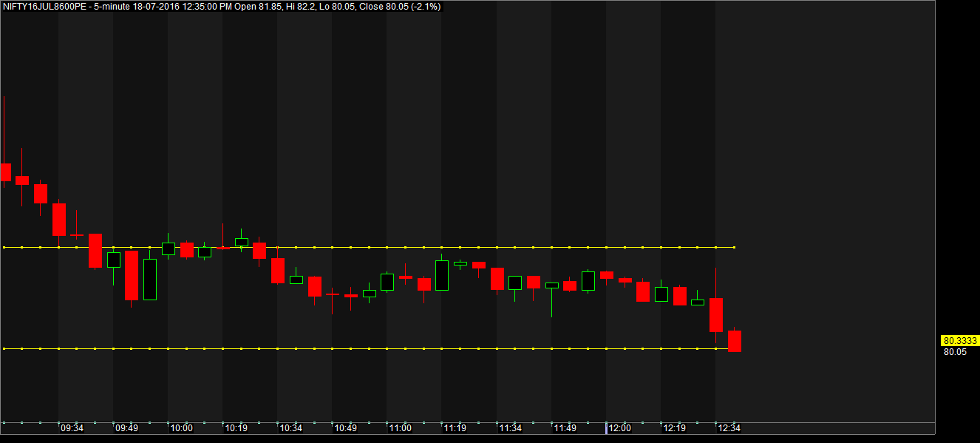The height and width of the screenshot is (443, 980).
Task: Click the NIFTY16JUL8600PE chart title text
Action: (x=222, y=5)
